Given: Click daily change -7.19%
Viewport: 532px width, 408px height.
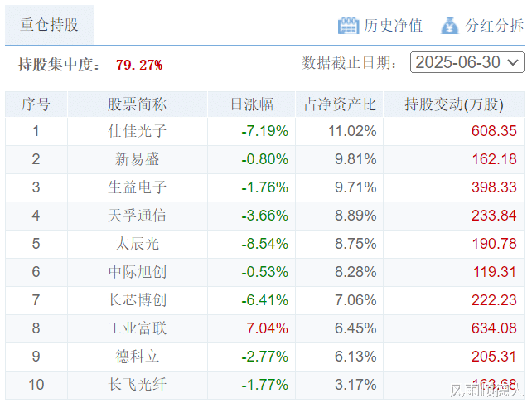Looking at the screenshot, I should (264, 131).
